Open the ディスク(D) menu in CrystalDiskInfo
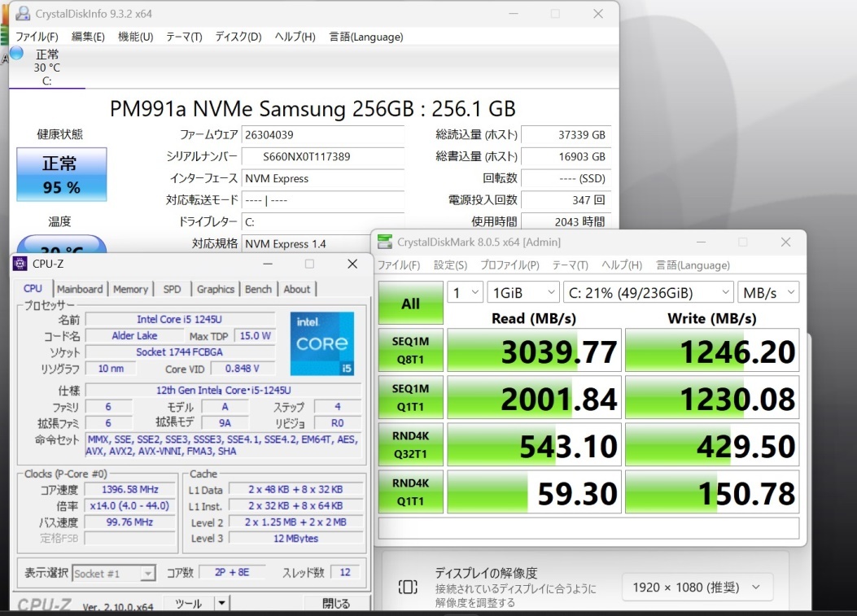 238,37
